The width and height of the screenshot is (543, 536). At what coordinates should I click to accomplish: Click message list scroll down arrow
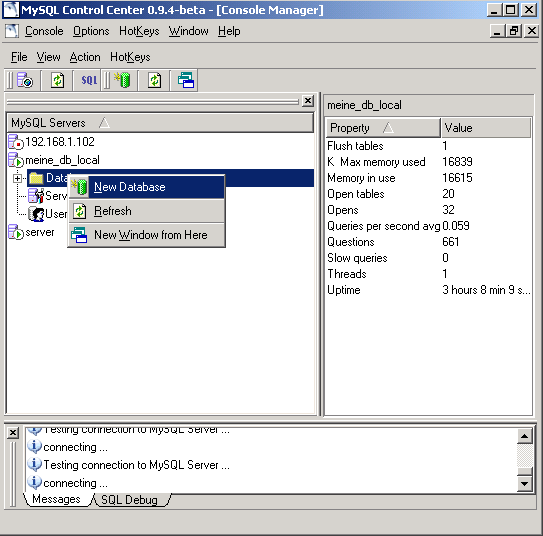[x=524, y=484]
